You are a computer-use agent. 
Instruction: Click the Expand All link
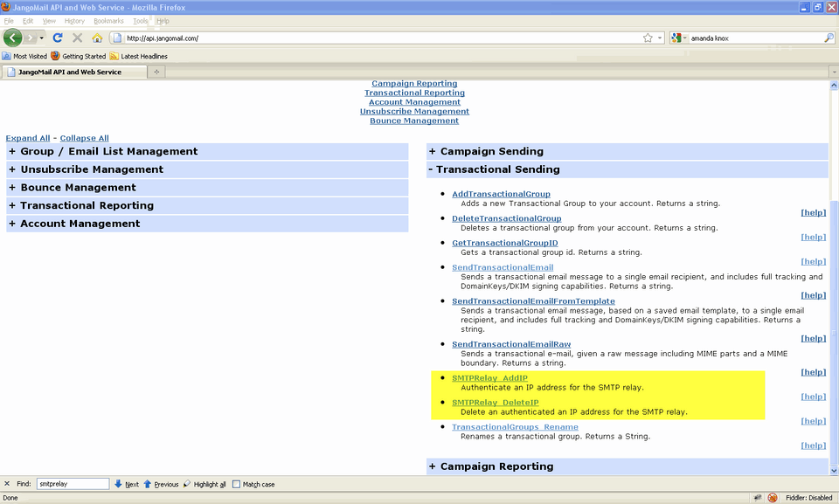pyautogui.click(x=28, y=138)
